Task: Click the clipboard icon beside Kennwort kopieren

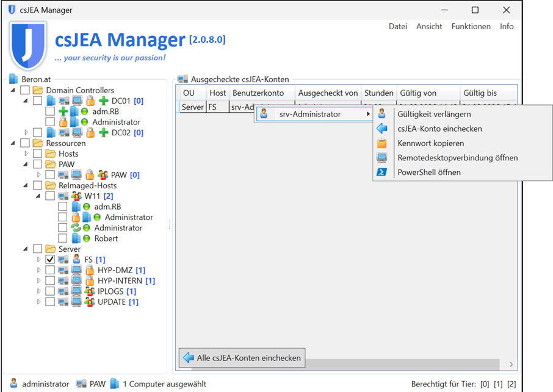Action: tap(381, 143)
